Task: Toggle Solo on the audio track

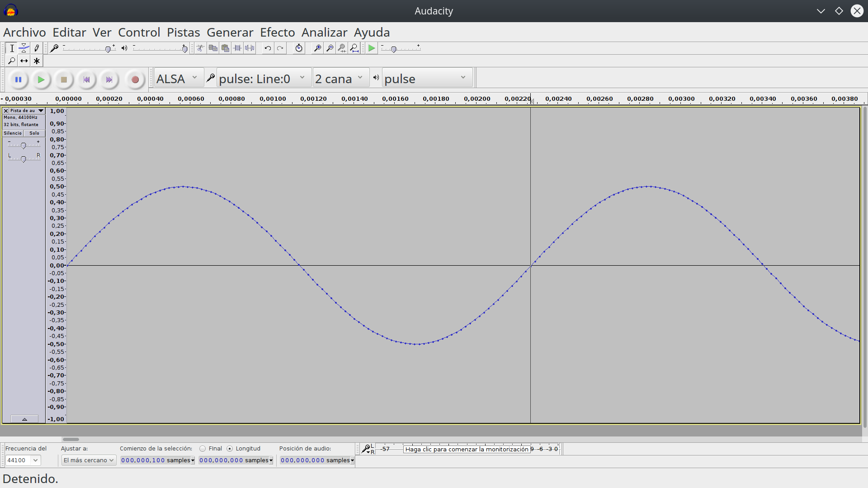Action: 34,133
